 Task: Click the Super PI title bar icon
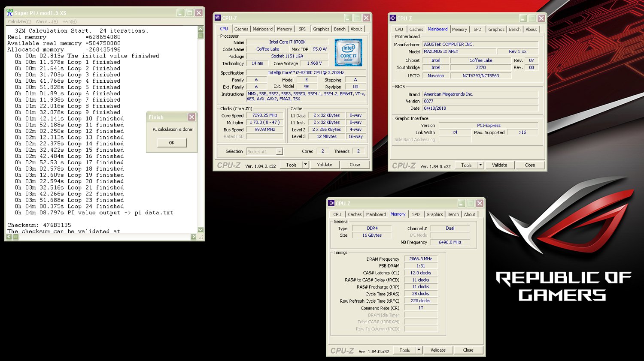10,13
